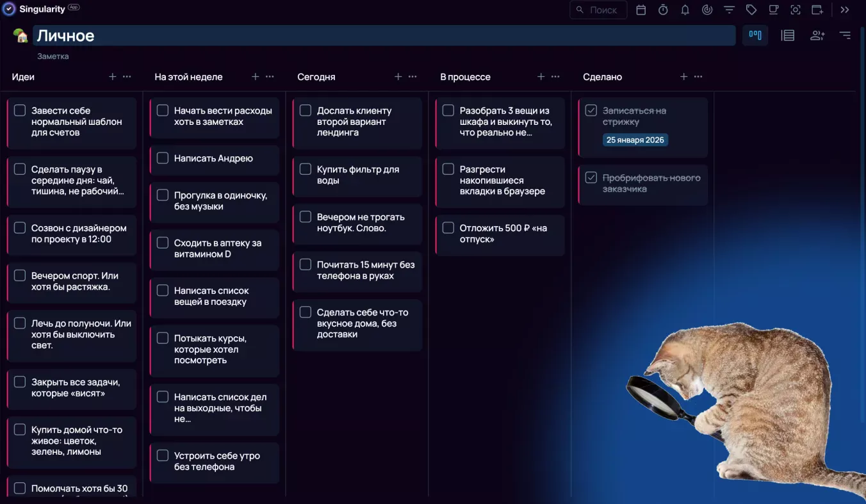The image size is (866, 504).
Task: Check off 'Отложить 500 ₽' task
Action: [448, 228]
